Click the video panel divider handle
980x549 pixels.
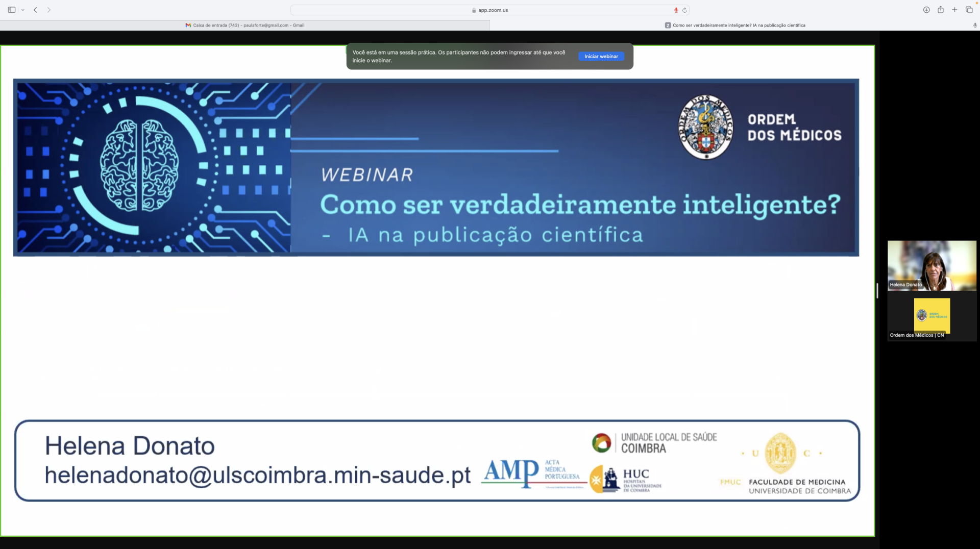click(x=877, y=290)
